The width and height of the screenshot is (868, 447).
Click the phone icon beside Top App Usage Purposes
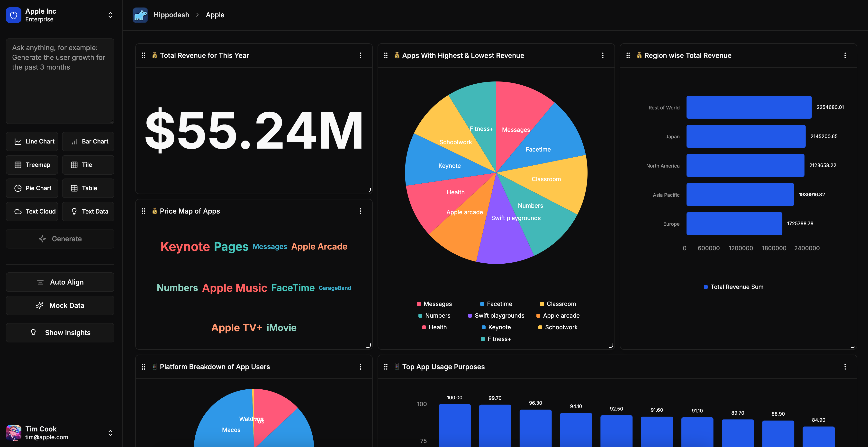[397, 367]
